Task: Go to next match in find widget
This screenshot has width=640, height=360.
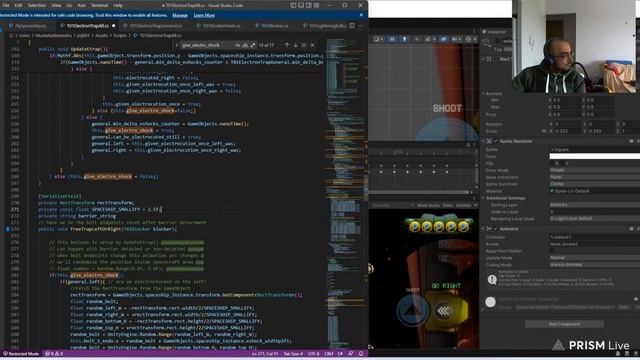Action: [295, 45]
